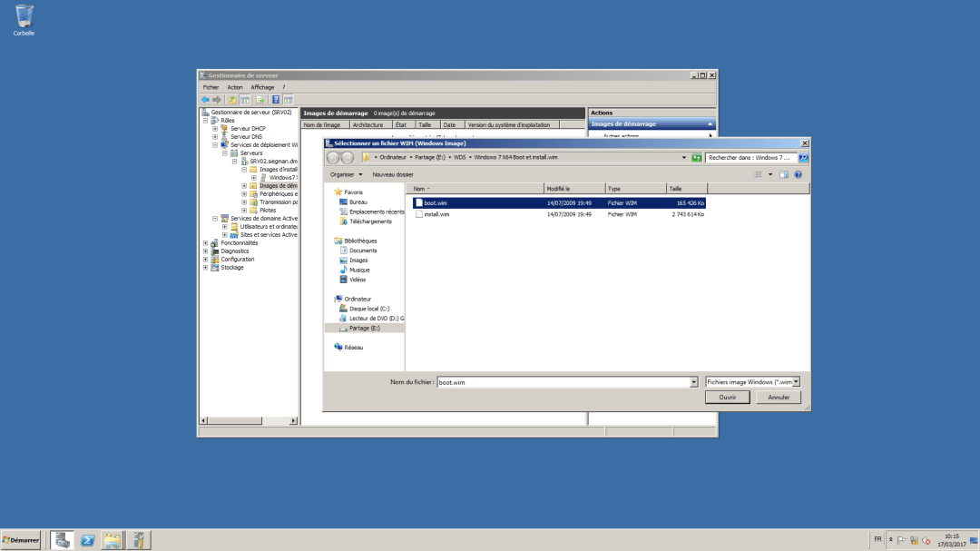Open the Corbeille icon on the desktop
Screen dimensions: 980x551
point(23,16)
